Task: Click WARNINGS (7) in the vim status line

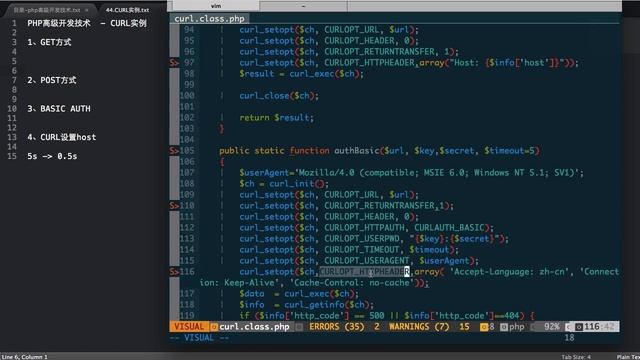Action: (419, 327)
